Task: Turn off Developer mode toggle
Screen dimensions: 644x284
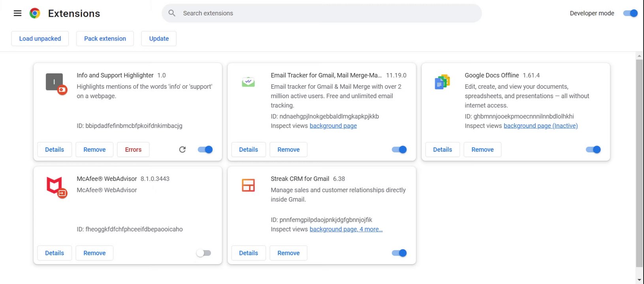Action: (630, 13)
